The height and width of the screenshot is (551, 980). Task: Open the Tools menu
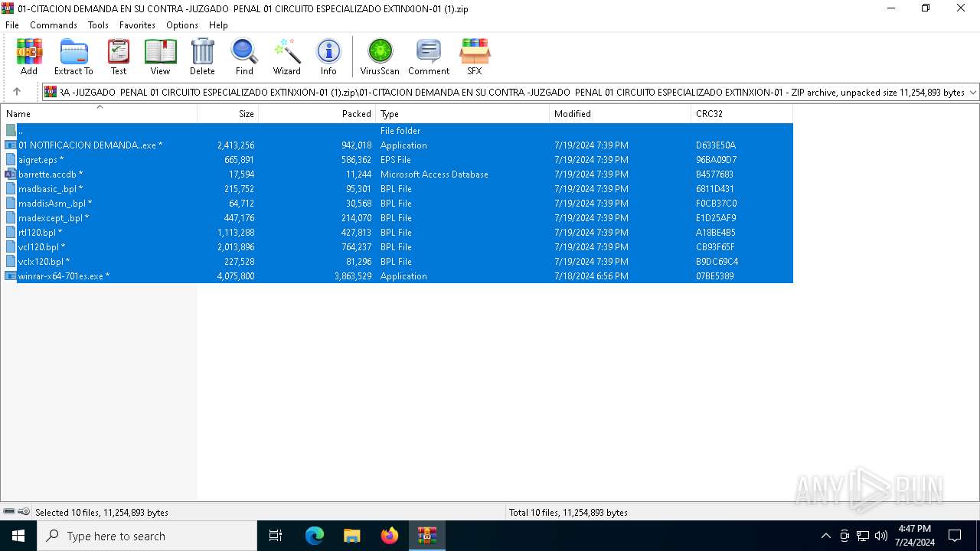pyautogui.click(x=98, y=25)
